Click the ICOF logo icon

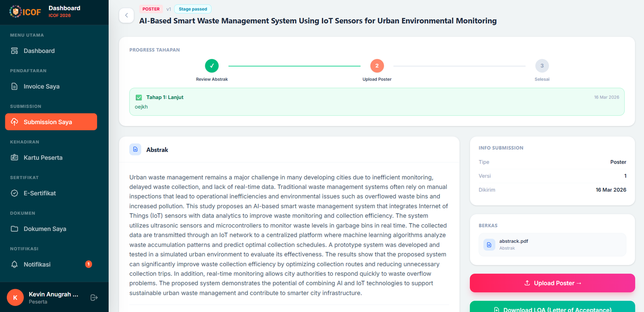coord(15,11)
